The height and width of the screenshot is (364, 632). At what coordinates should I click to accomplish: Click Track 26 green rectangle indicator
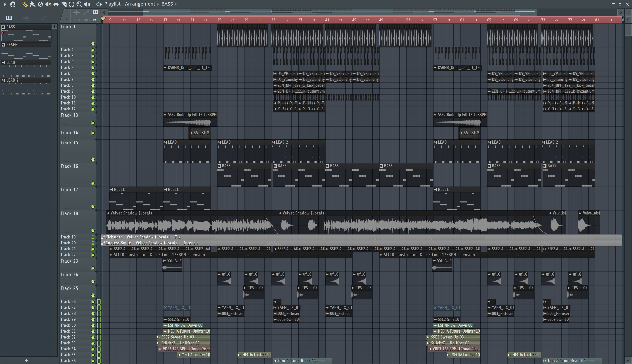pos(99,302)
